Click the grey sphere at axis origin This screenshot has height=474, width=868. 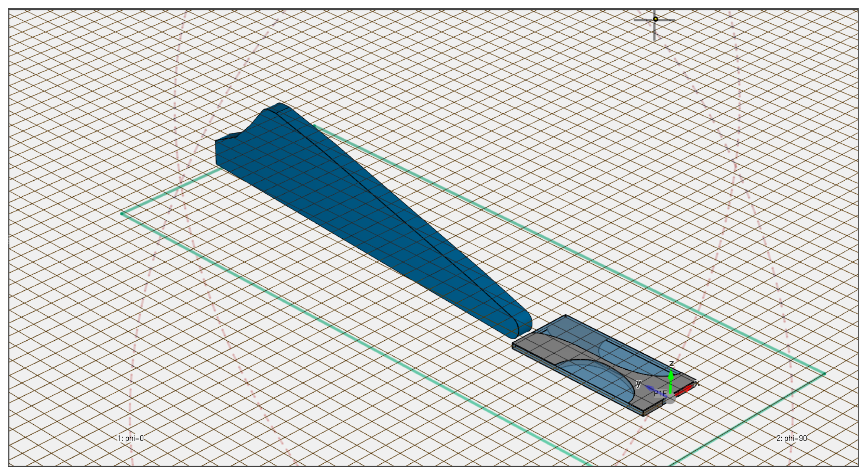pos(670,400)
